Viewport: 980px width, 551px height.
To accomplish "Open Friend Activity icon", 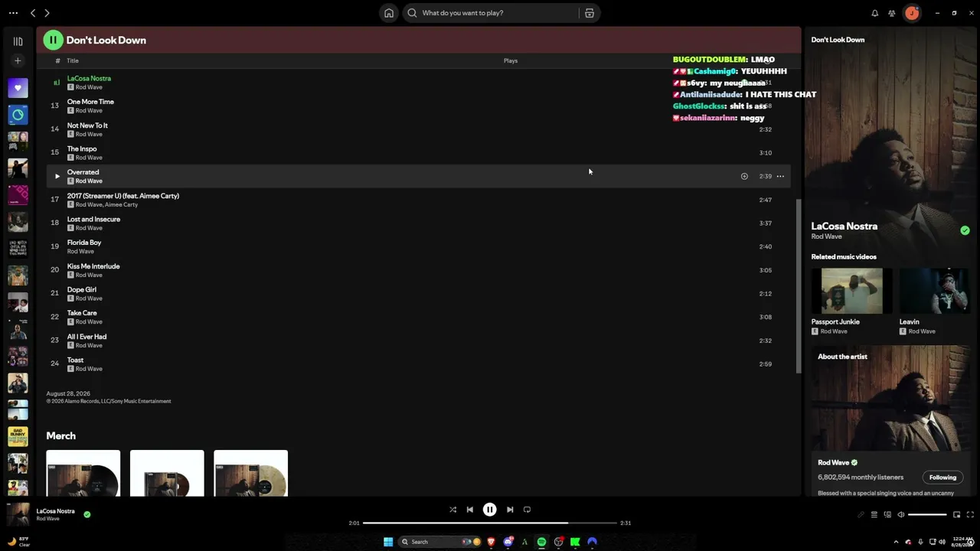I will pos(892,13).
